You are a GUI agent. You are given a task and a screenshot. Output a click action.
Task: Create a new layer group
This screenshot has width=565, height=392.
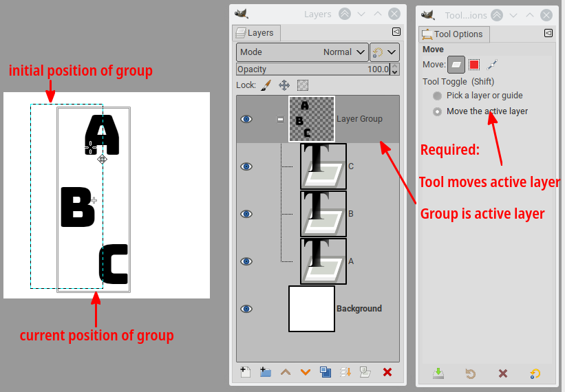click(x=266, y=372)
